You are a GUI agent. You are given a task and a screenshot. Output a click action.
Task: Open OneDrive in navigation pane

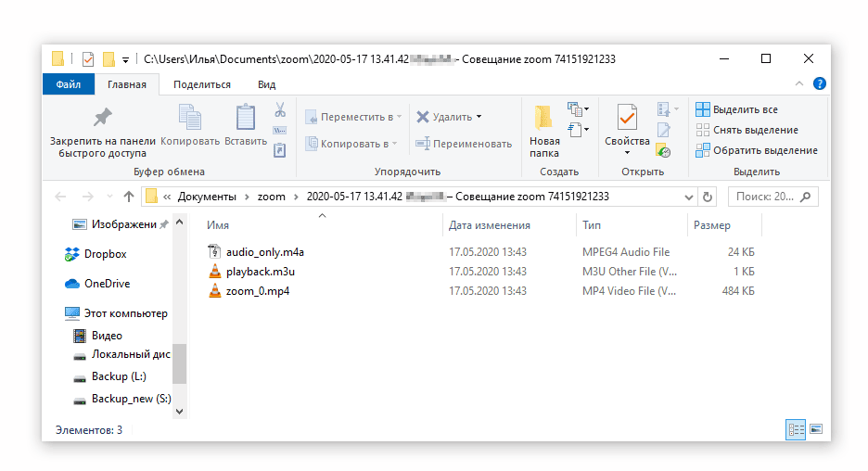pos(96,284)
